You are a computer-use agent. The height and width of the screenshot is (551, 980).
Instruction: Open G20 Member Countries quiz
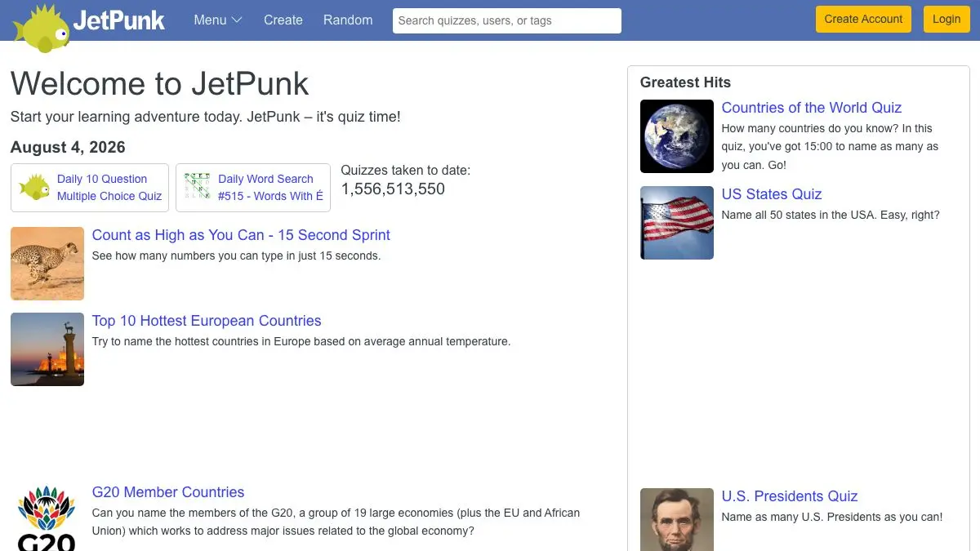click(x=168, y=492)
